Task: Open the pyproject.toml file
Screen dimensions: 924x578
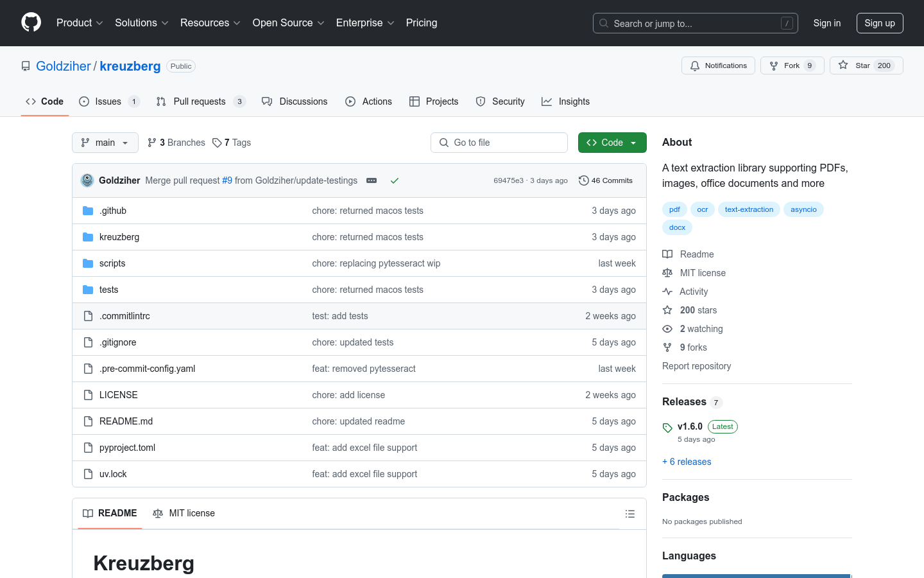Action: (127, 448)
